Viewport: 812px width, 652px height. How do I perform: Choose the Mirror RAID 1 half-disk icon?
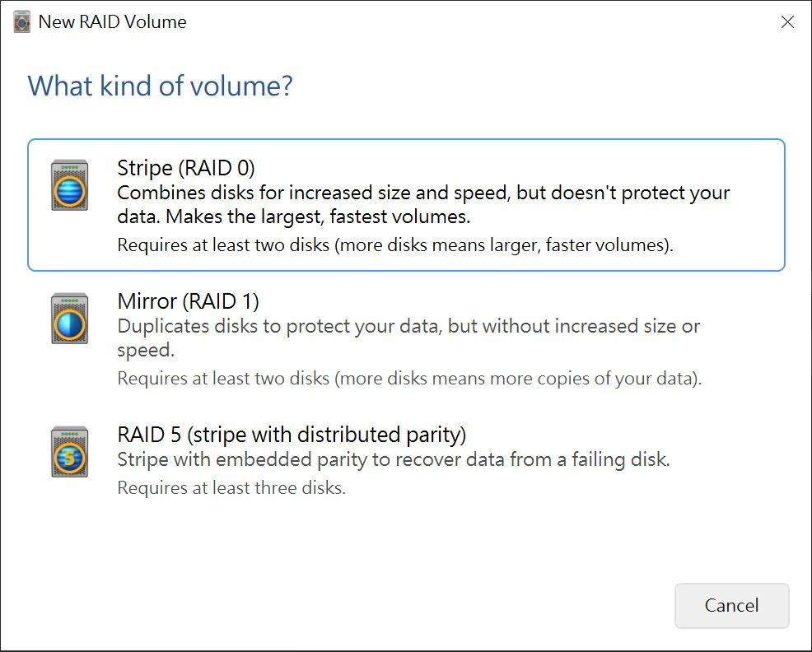(69, 319)
